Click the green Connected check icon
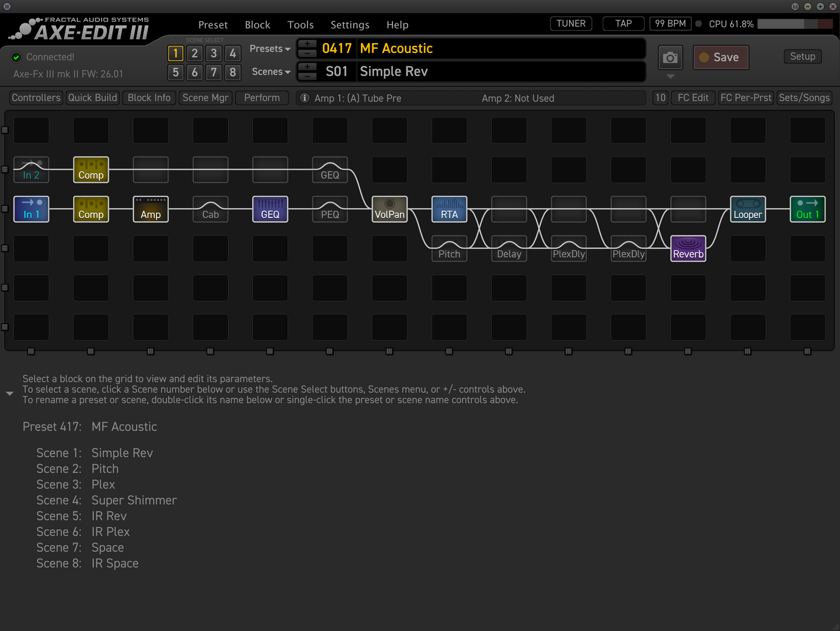 (x=16, y=57)
